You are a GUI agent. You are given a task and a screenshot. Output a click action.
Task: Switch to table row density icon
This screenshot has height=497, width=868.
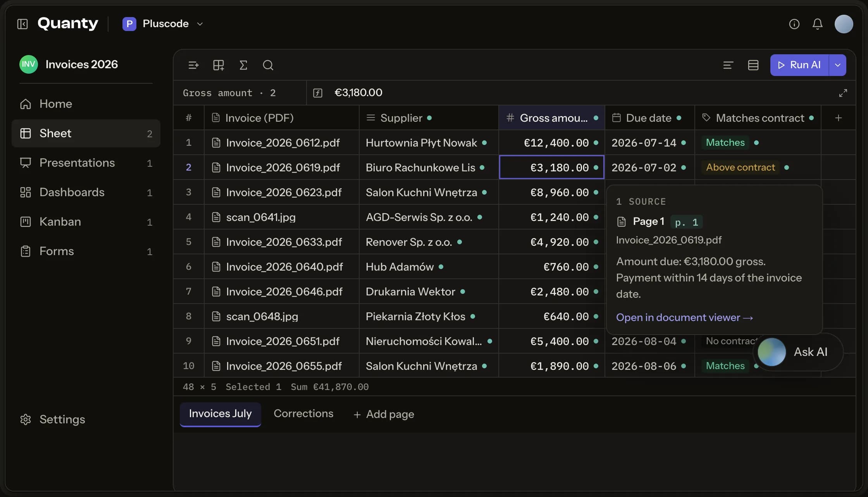753,65
